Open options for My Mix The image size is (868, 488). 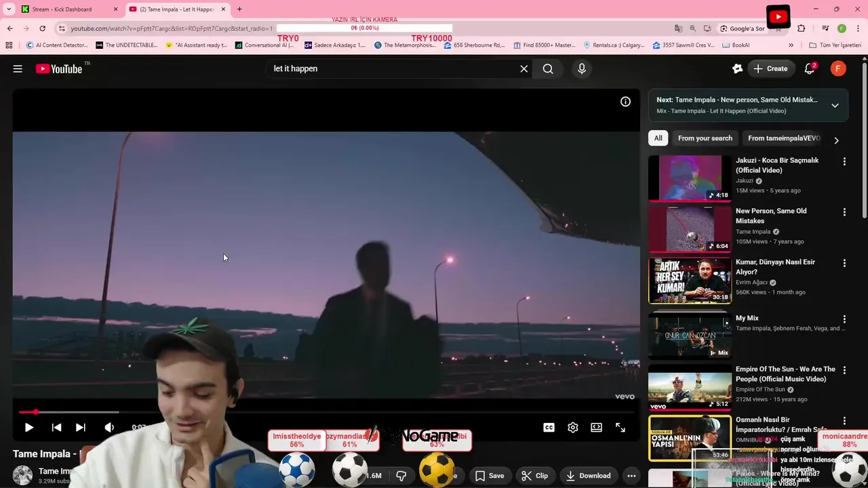844,319
